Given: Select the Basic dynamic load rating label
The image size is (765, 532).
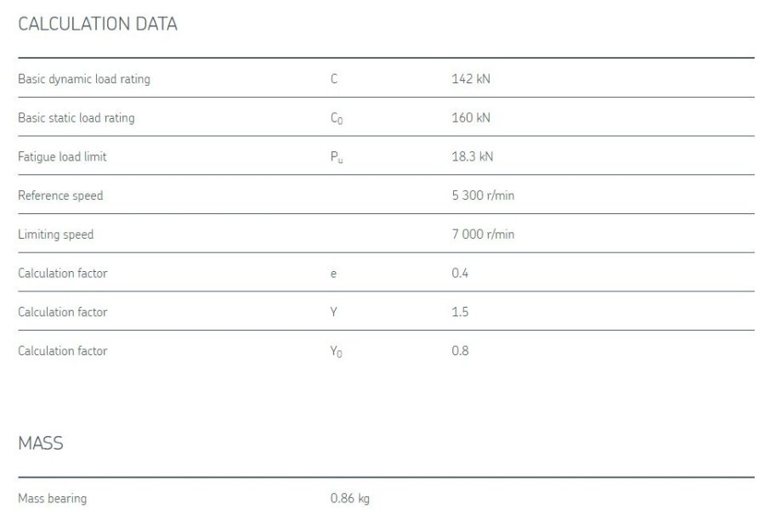Looking at the screenshot, I should click(x=84, y=79).
